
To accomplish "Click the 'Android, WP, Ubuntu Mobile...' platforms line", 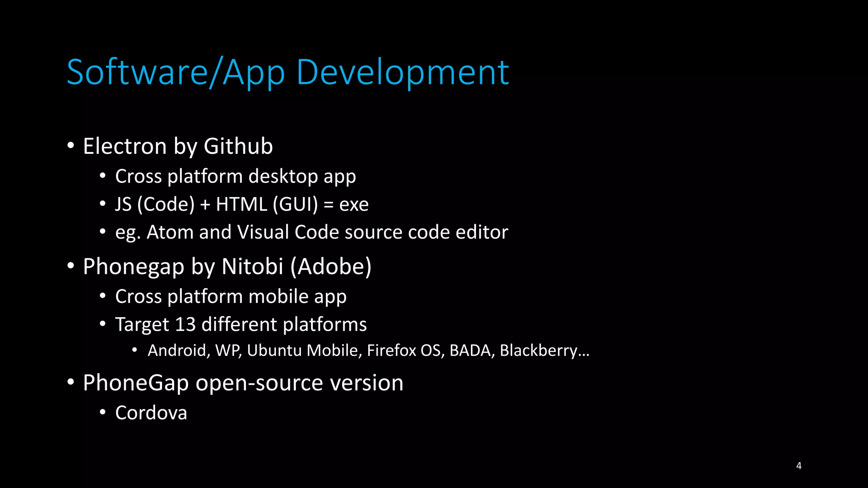I will point(368,351).
